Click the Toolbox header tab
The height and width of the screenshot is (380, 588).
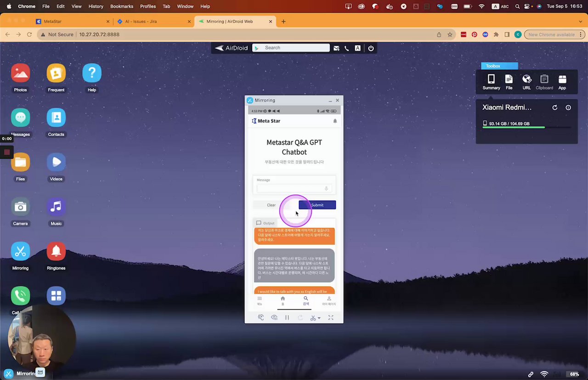click(x=499, y=66)
